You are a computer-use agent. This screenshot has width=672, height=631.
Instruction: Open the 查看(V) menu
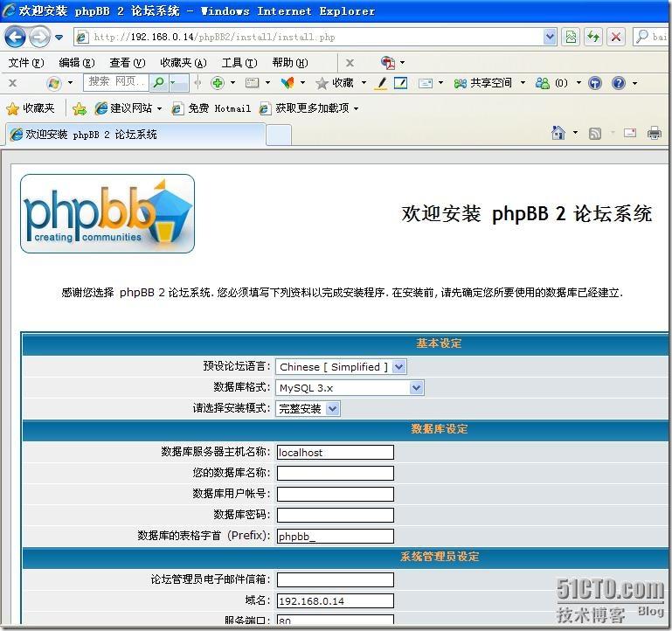pyautogui.click(x=128, y=63)
